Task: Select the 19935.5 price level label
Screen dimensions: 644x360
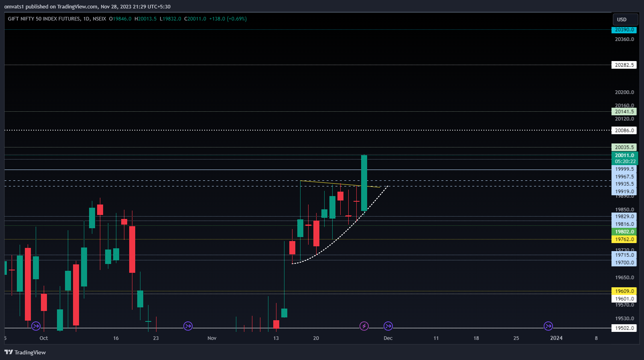Action: 624,184
